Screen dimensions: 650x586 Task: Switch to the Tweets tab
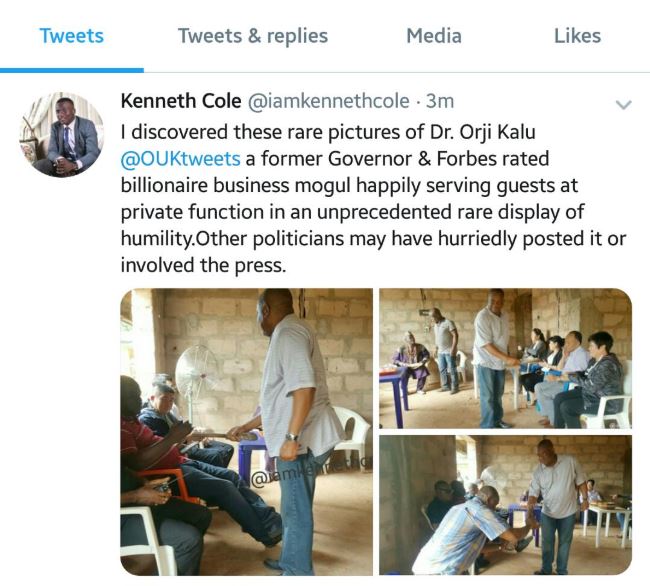click(x=71, y=36)
